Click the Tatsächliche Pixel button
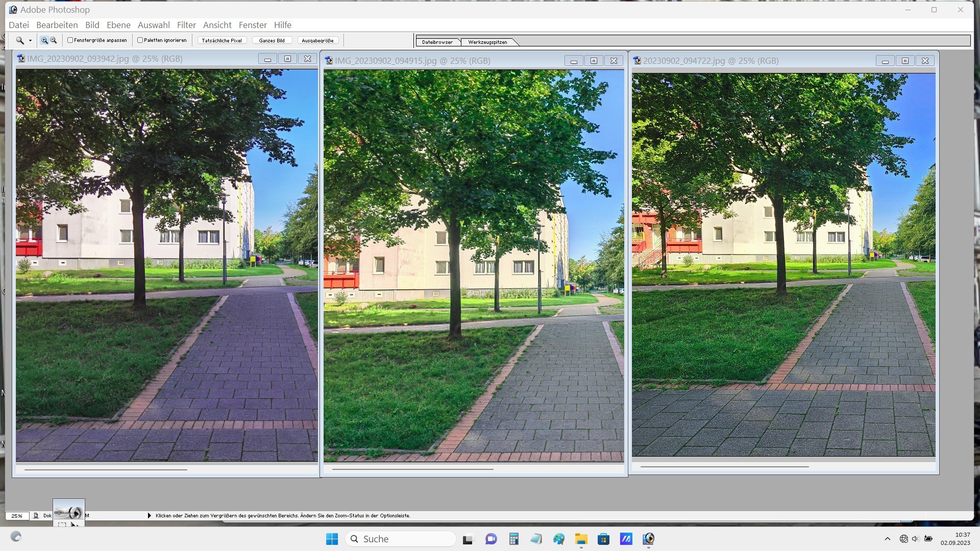The height and width of the screenshot is (551, 980). pos(222,40)
